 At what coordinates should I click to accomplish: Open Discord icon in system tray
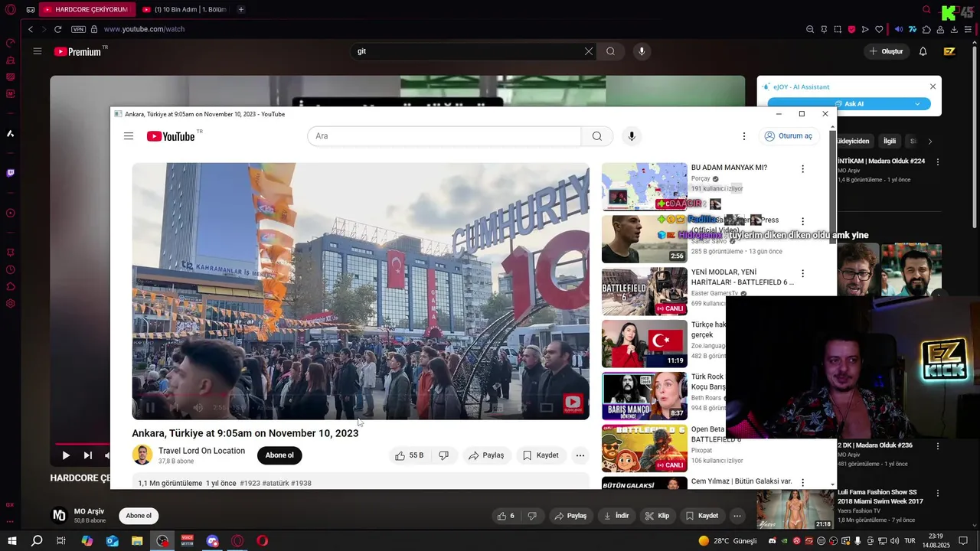point(773,541)
